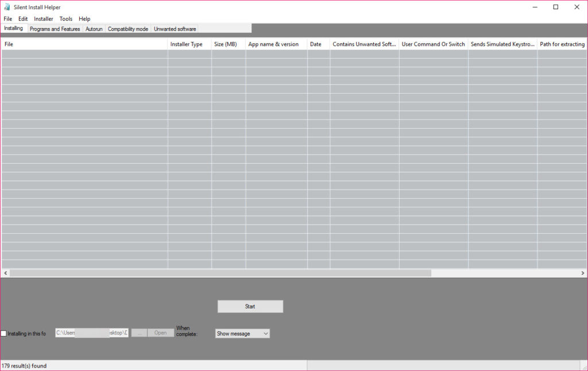The image size is (588, 371).
Task: Click the browse '...' folder button
Action: (x=139, y=333)
